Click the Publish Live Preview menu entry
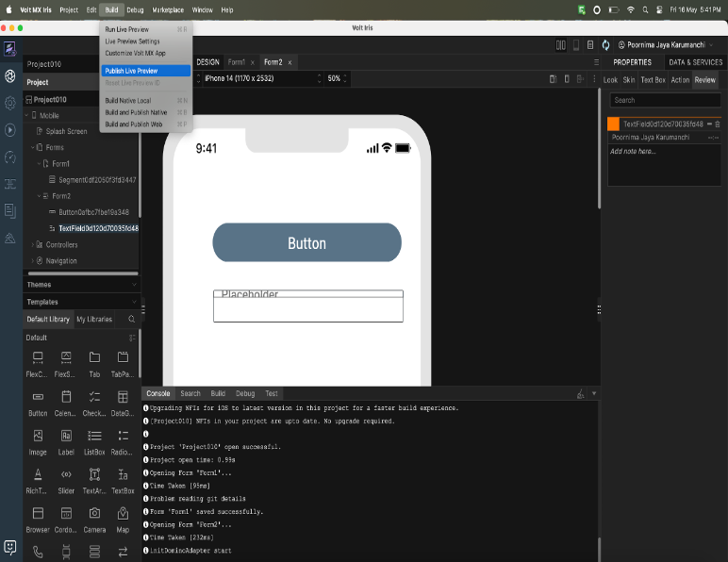728x562 pixels. tap(131, 71)
